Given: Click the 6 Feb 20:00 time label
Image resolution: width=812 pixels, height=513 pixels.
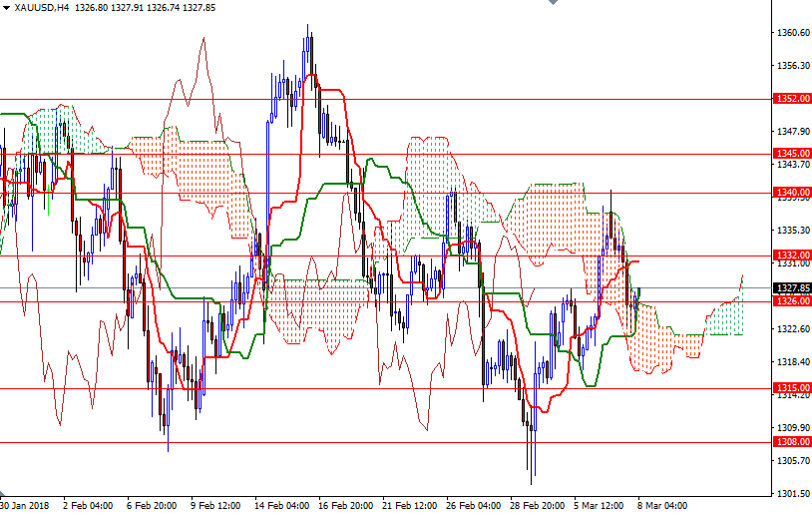Looking at the screenshot, I should (x=154, y=505).
